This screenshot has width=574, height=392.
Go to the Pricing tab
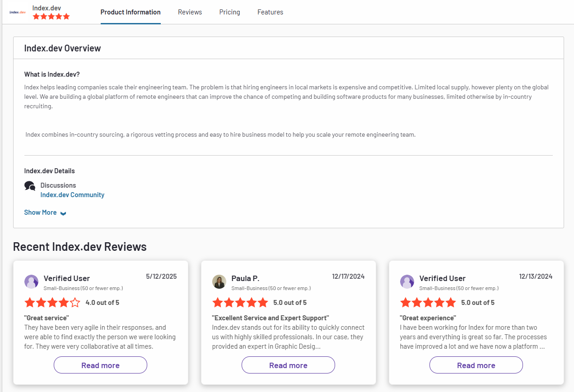pos(230,12)
